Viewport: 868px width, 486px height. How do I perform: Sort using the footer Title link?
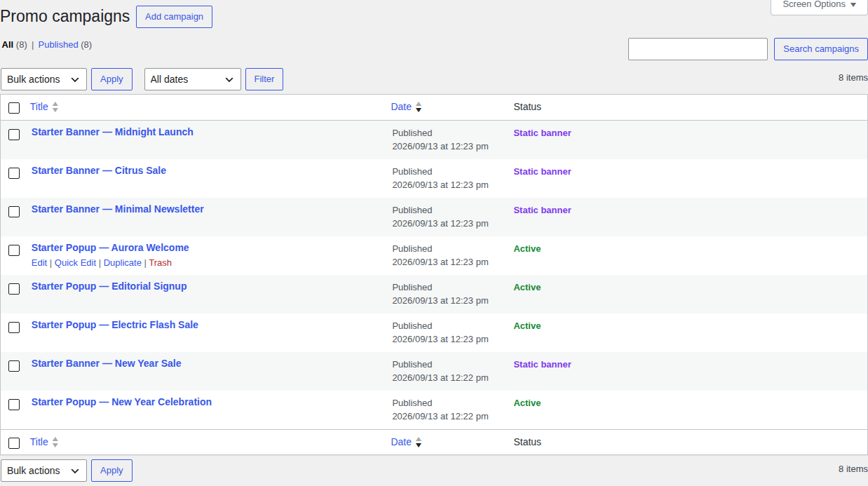39,442
